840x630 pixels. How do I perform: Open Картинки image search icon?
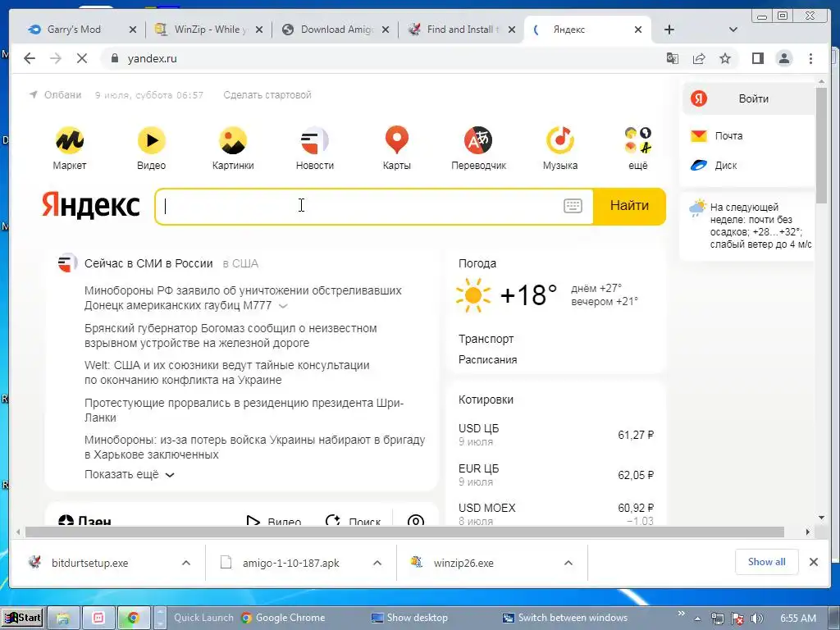pyautogui.click(x=233, y=141)
